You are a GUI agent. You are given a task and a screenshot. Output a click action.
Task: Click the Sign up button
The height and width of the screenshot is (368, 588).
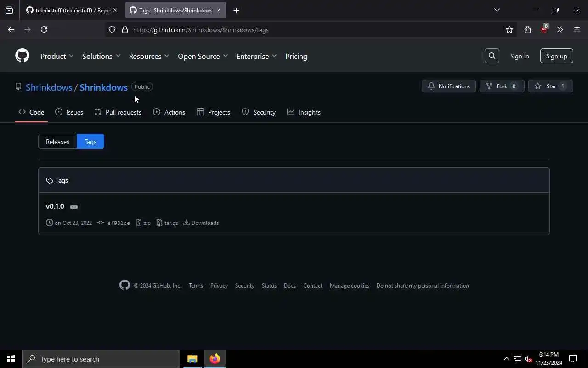[556, 56]
